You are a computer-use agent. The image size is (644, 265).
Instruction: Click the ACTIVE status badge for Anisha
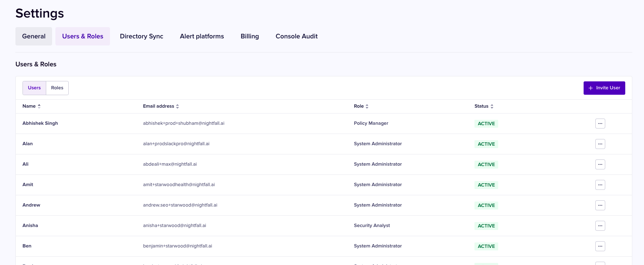click(x=486, y=226)
